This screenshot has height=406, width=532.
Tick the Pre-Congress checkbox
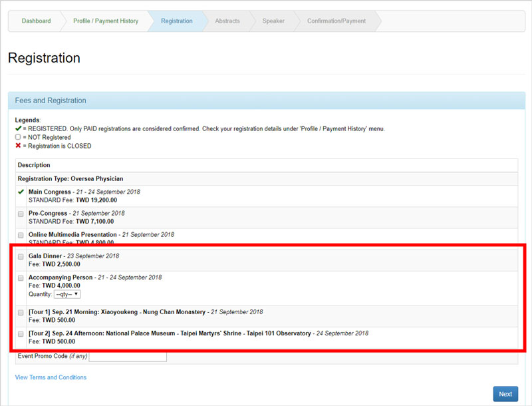coord(21,214)
